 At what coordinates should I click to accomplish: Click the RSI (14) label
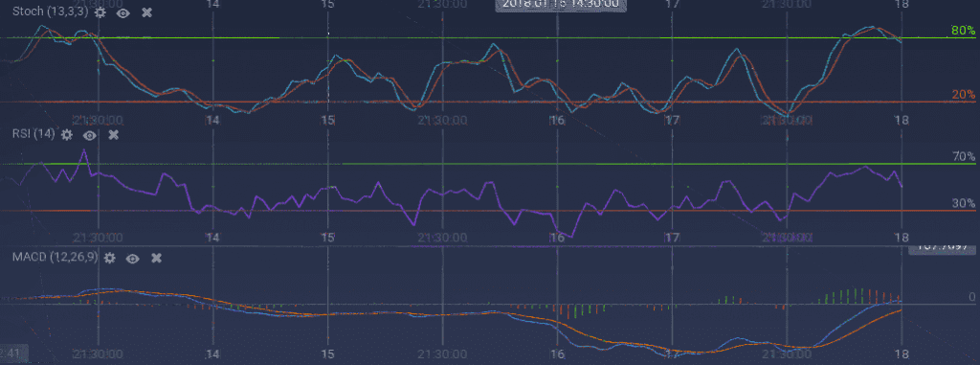33,133
